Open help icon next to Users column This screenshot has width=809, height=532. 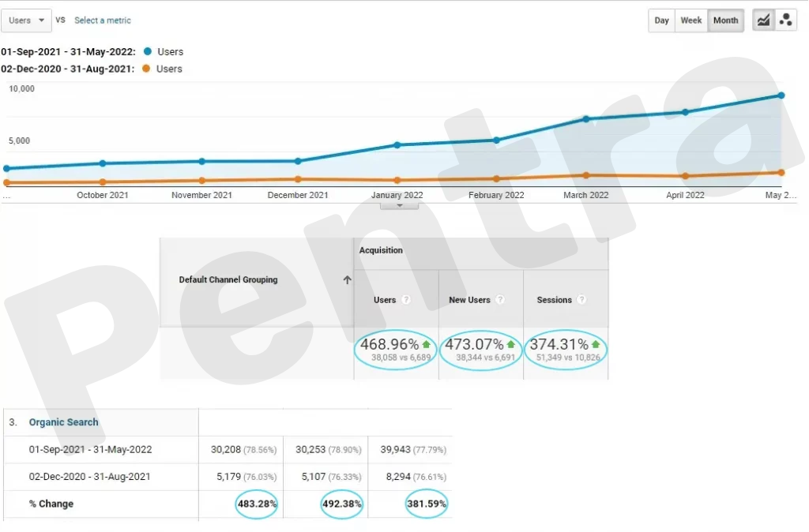(406, 300)
